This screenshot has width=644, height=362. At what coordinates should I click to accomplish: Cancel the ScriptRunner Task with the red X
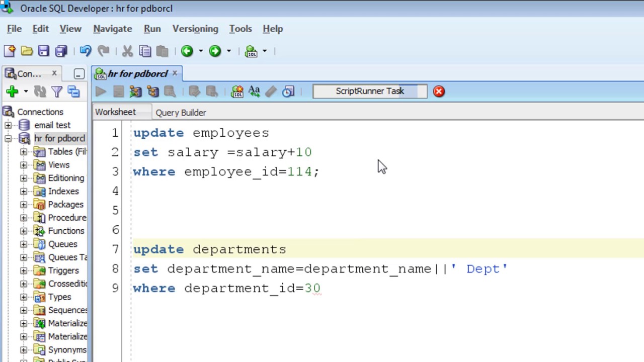439,91
